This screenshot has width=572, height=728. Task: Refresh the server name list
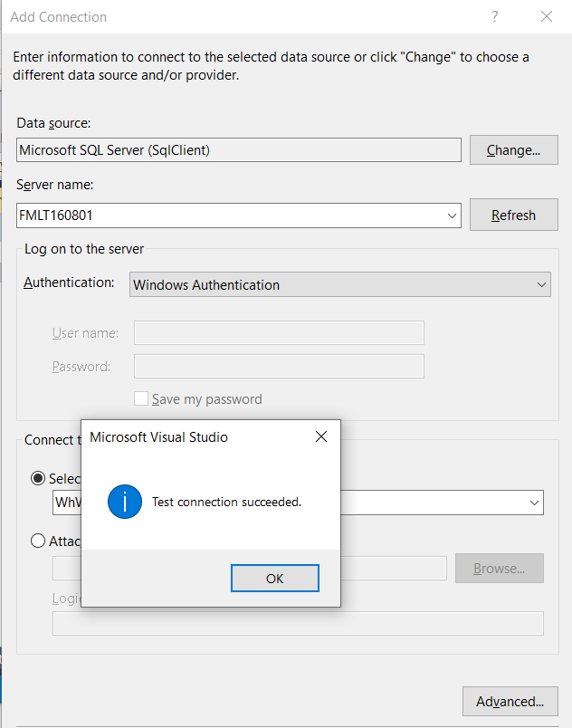point(513,216)
